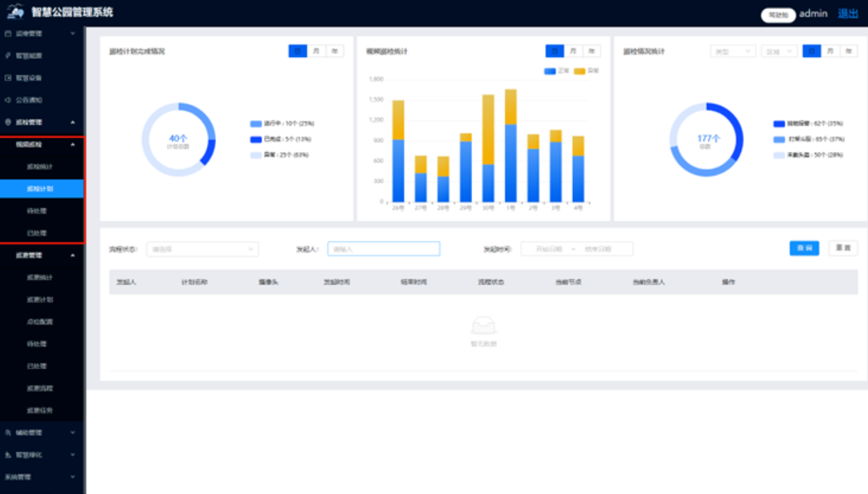Viewport: 868px width, 494px height.
Task: Switch the 视频巡检统计 chart to 月 view
Action: click(573, 51)
